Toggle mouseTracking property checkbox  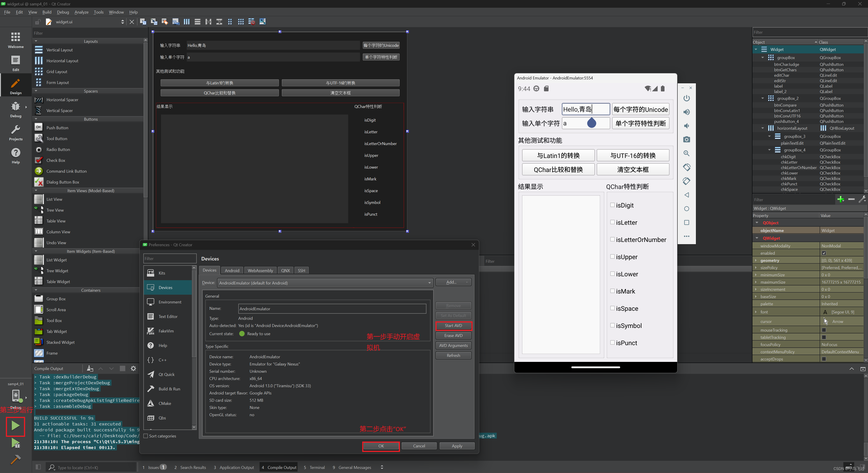(824, 330)
